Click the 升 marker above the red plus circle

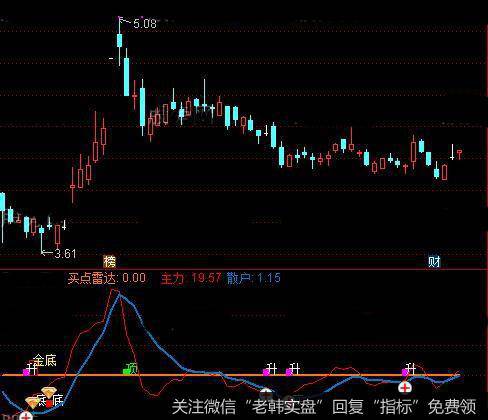point(409,369)
